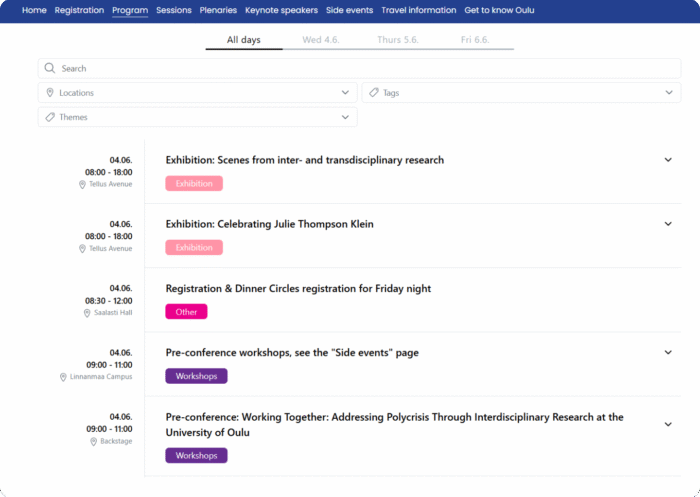
Task: Select the Fri 6.6. day tab
Action: point(476,40)
